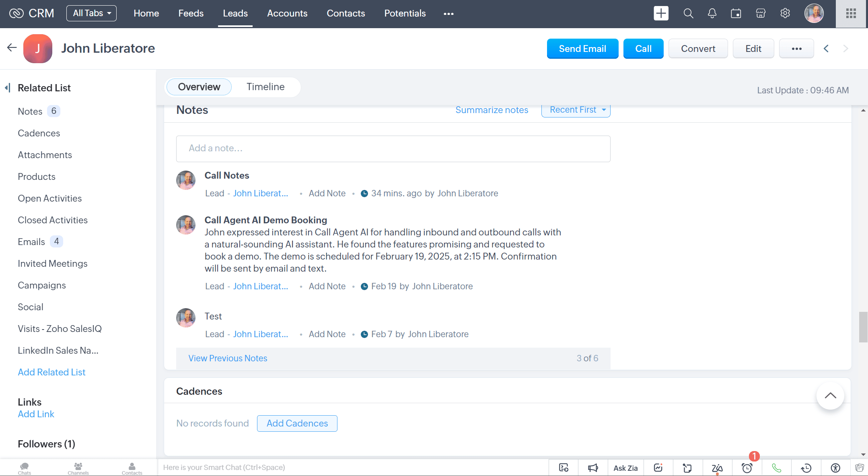Open the Accounts tab
868x476 pixels.
click(x=287, y=13)
